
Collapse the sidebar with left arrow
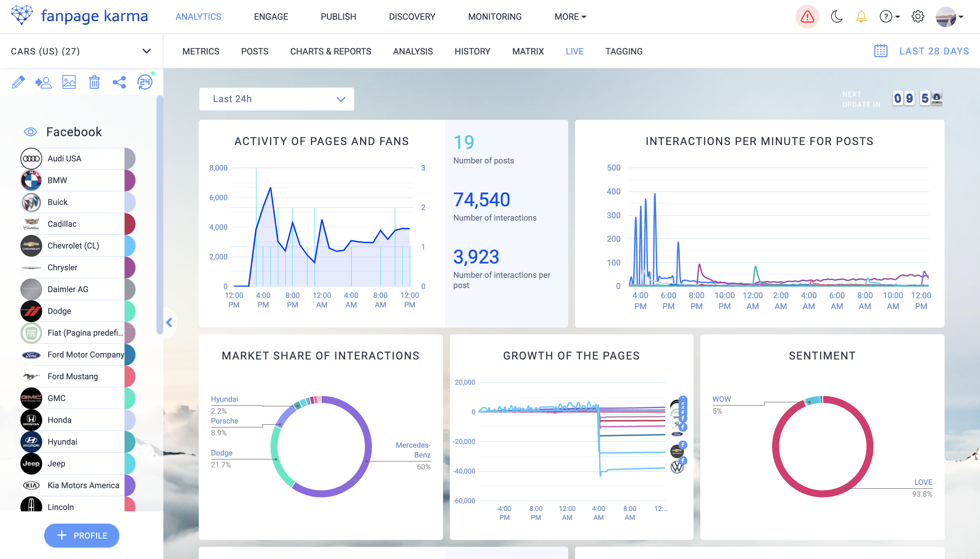coord(169,322)
